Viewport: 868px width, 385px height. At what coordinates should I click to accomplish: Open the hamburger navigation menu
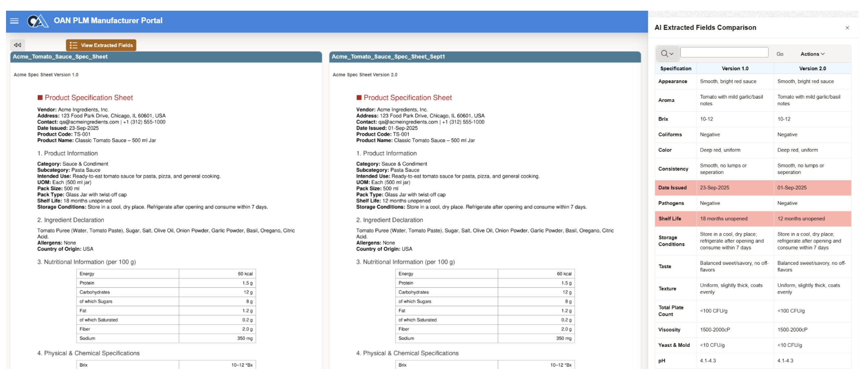click(14, 21)
